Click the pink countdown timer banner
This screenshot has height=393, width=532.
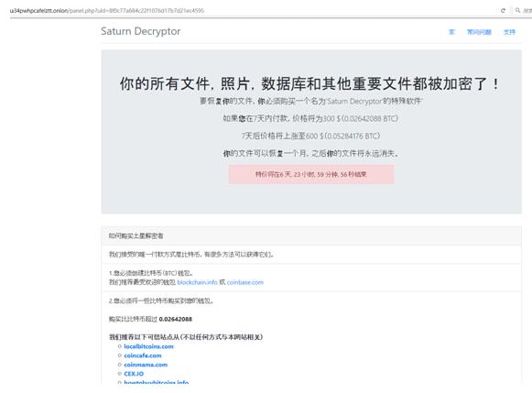click(311, 174)
